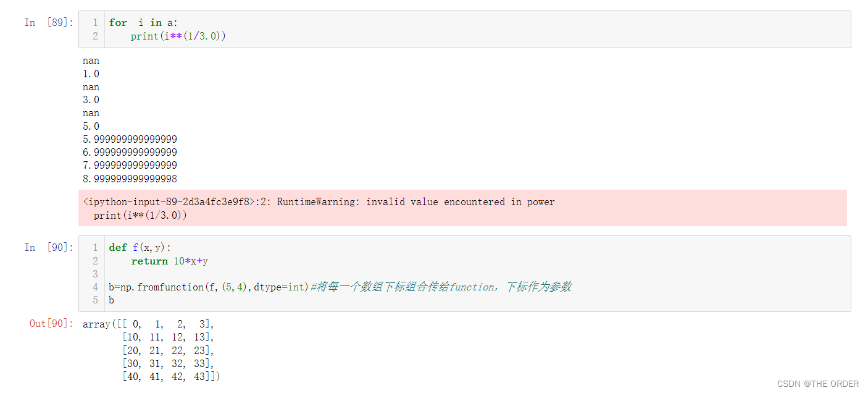Click the pink RuntimeWarning message box
The width and height of the screenshot is (868, 393).
pyautogui.click(x=462, y=208)
